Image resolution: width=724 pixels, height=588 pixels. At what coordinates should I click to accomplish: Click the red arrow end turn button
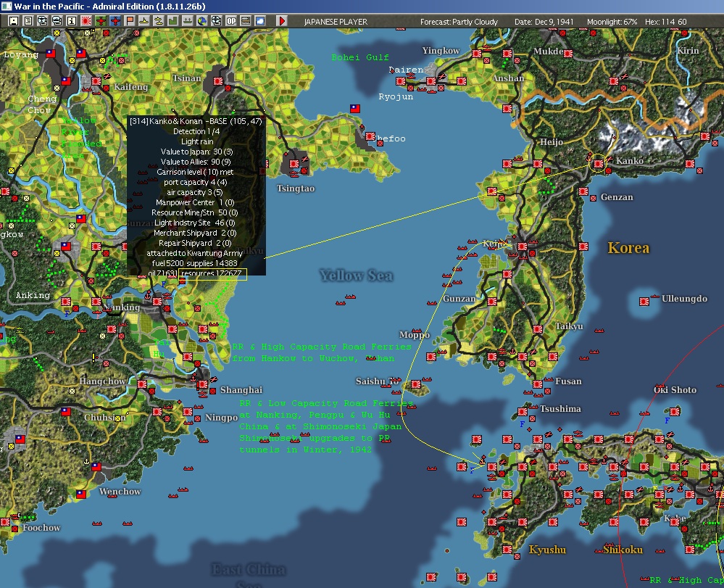[282, 21]
